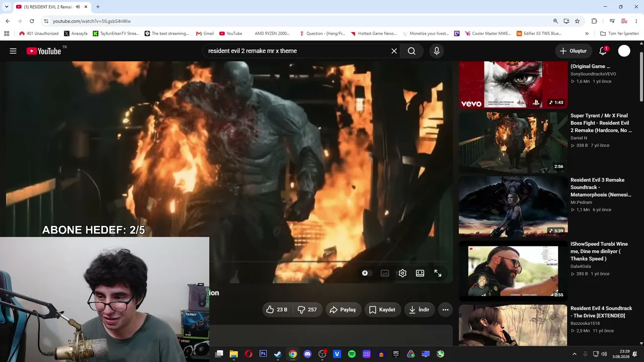The height and width of the screenshot is (362, 644).
Task: Open the Tüm Yer İşaretleri folder
Action: [x=619, y=34]
